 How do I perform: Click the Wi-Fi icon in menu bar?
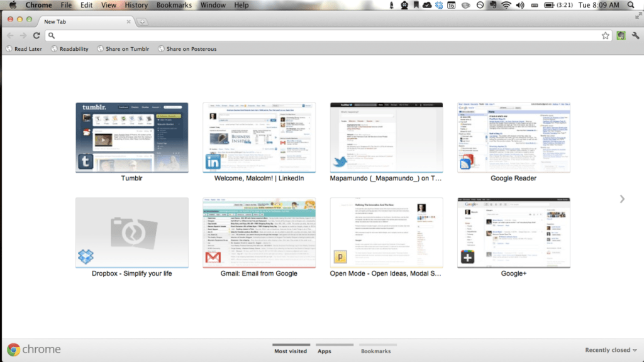pos(506,5)
